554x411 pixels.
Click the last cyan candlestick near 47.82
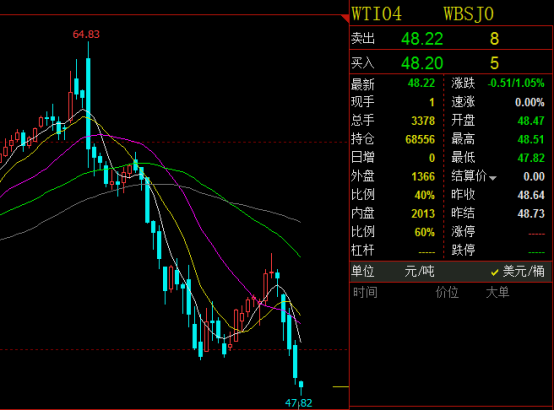point(301,384)
